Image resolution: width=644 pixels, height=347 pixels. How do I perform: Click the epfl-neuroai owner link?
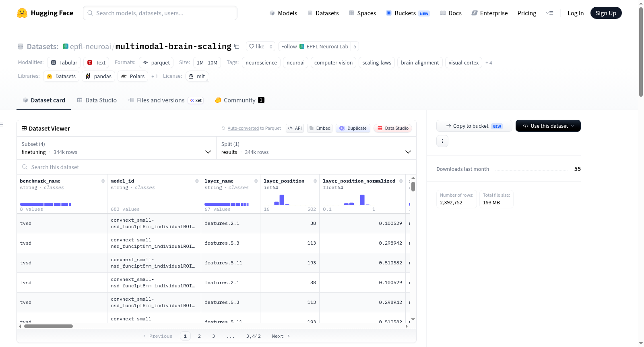(91, 46)
